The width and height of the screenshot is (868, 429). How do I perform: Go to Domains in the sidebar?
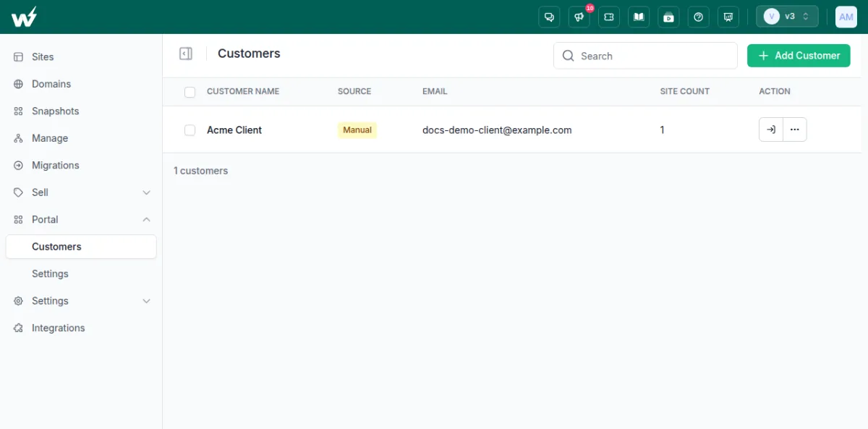tap(81, 84)
